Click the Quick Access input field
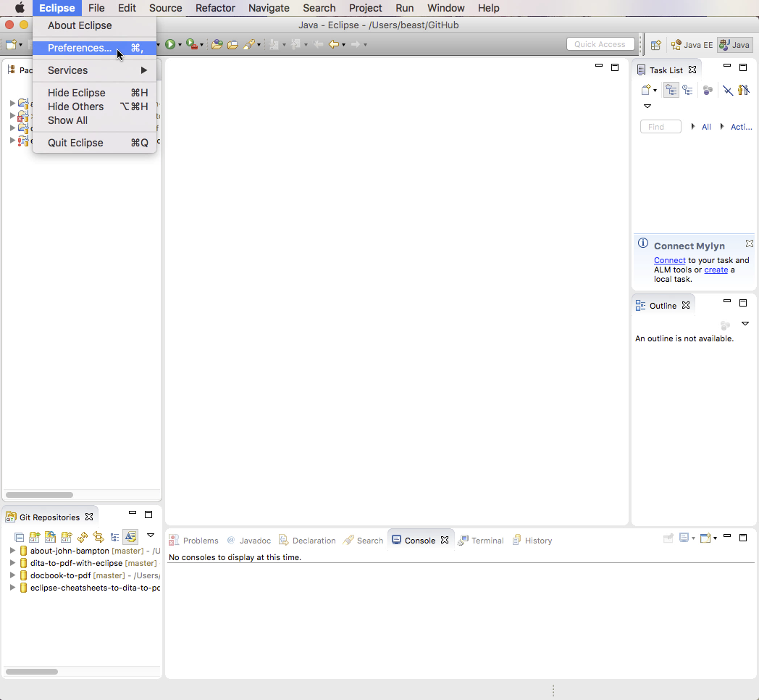Screen dimensions: 759x700 point(600,44)
